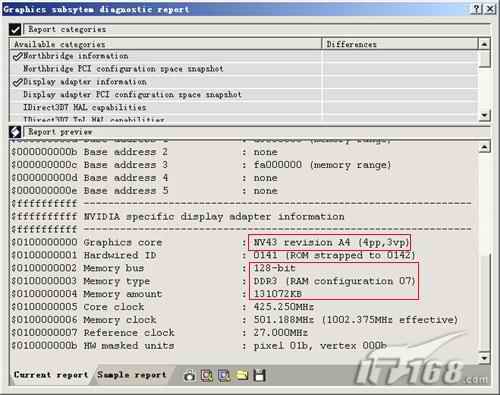500x395 pixels.
Task: Select 'NVIDIA specific display adapter information' heading
Action: 214,217
